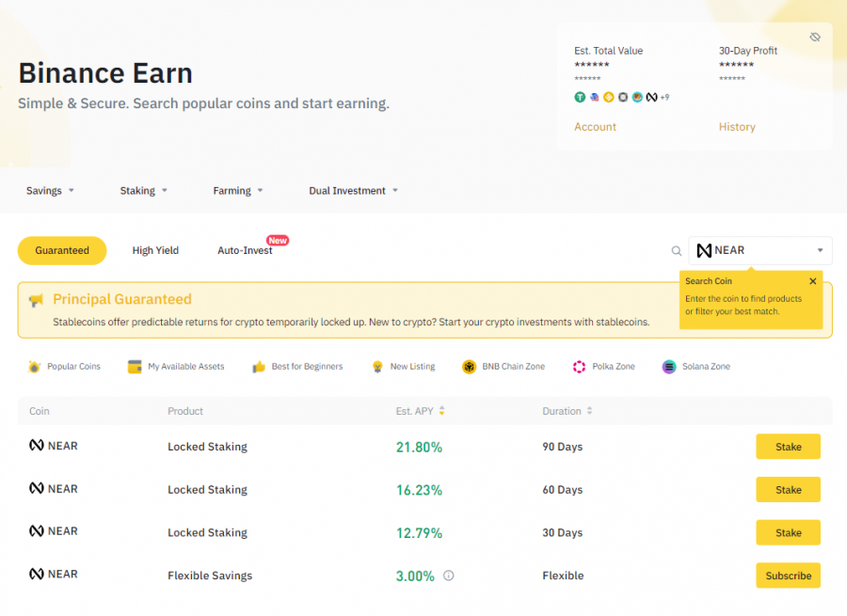Screen dimensions: 847x616
Task: Expand the Dual Investment dropdown menu
Action: pos(354,191)
